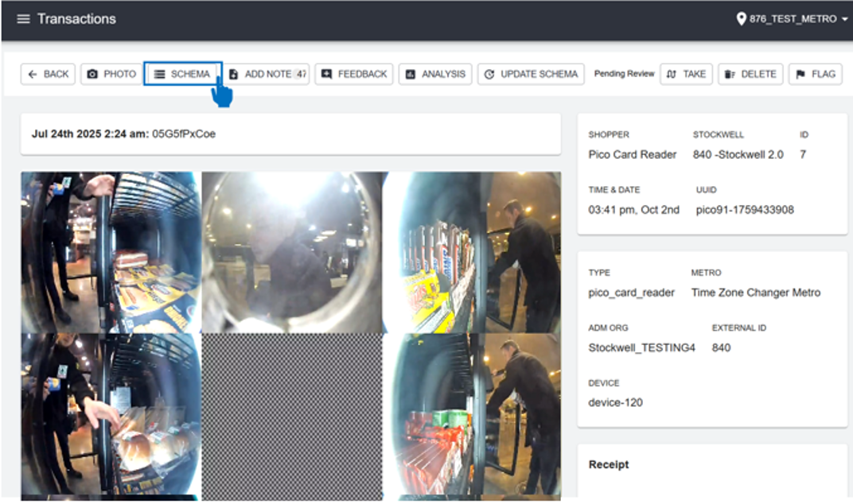
Task: Click the camera icon on PHOTO
Action: pos(92,74)
